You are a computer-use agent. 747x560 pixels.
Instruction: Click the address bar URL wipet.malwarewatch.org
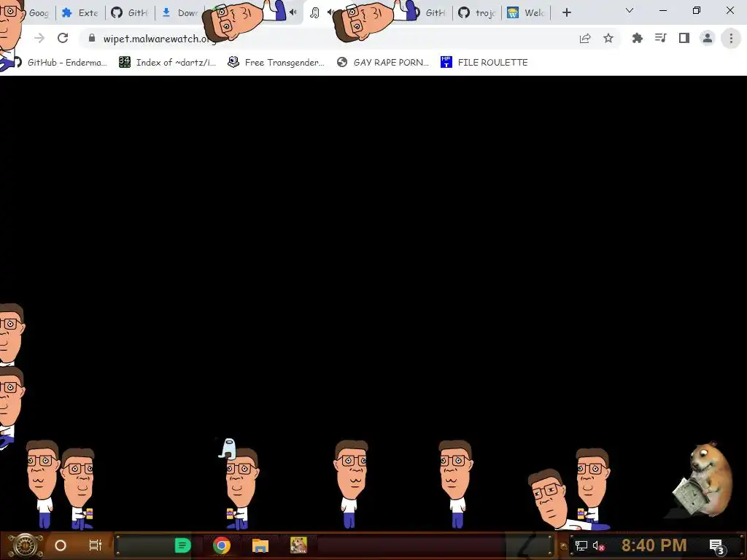click(160, 39)
